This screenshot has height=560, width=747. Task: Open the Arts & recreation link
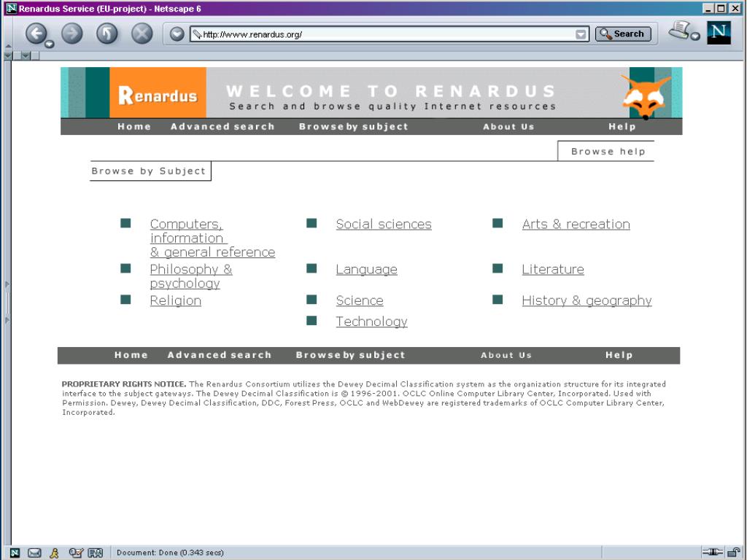tap(576, 225)
